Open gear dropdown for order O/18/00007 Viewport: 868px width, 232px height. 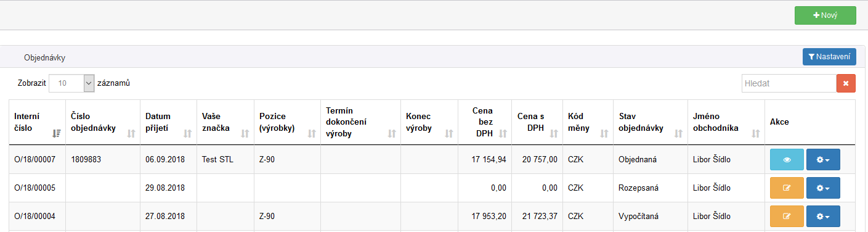point(823,159)
